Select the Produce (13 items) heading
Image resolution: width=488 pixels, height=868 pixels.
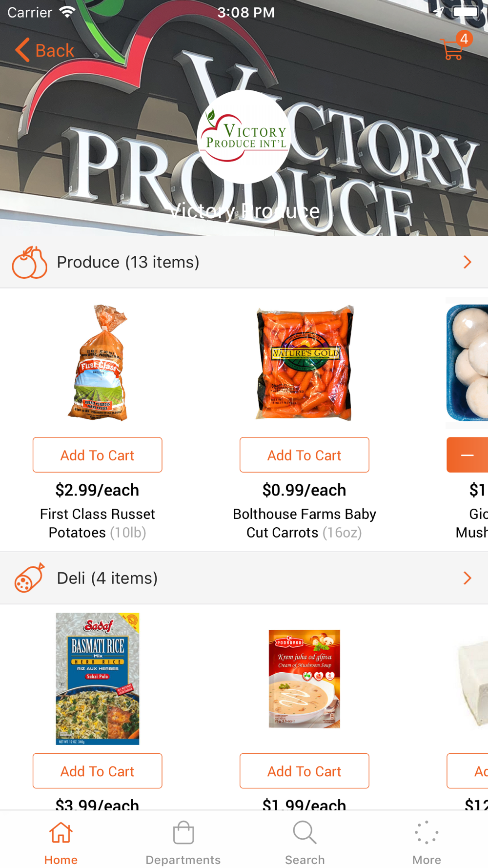click(128, 262)
